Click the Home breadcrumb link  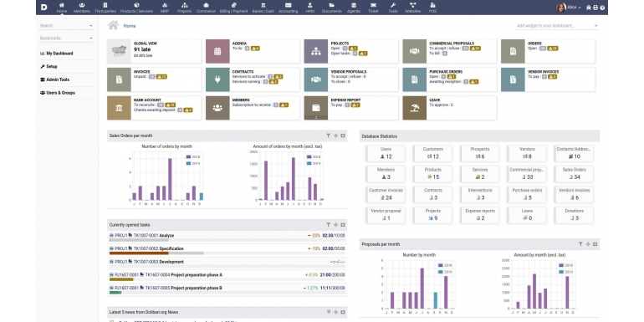130,26
